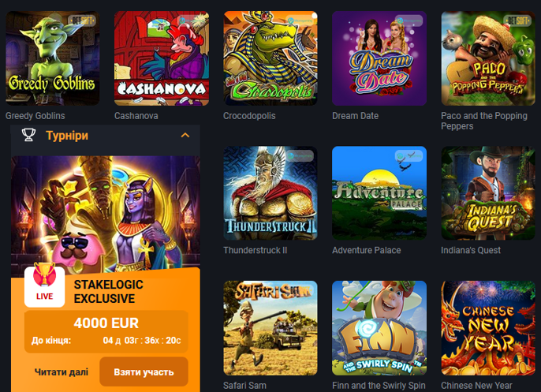This screenshot has width=541, height=392.
Task: Select the Indiana's Quest game image
Action: tap(488, 193)
